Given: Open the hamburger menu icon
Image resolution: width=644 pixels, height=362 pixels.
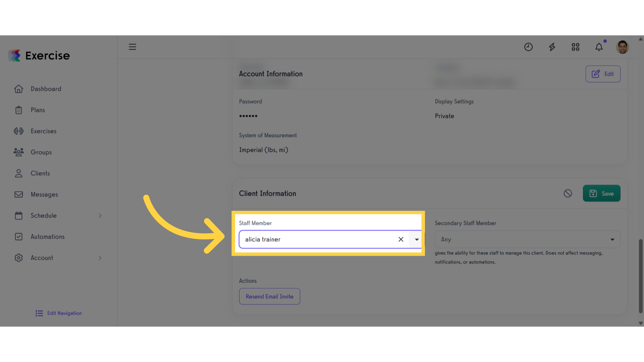Looking at the screenshot, I should pos(132,47).
